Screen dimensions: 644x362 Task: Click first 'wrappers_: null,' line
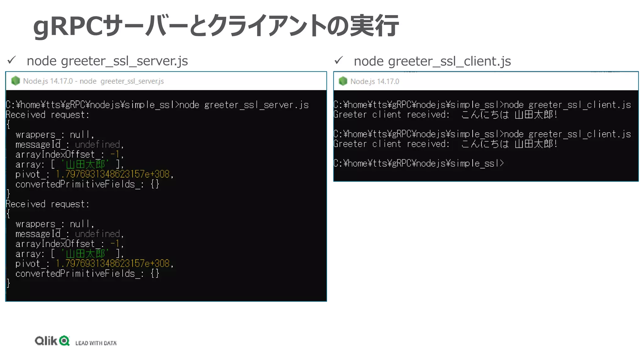pyautogui.click(x=55, y=134)
